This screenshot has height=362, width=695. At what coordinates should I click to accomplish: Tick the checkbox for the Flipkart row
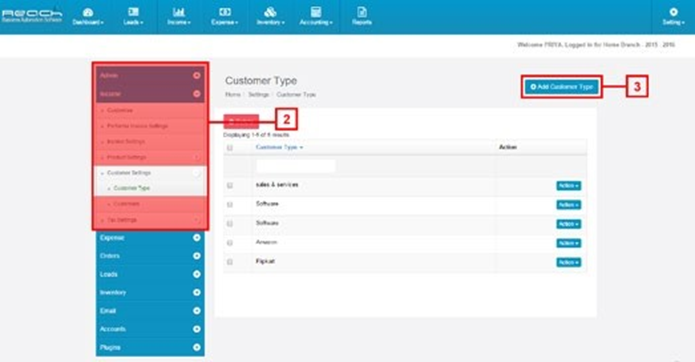[x=230, y=262]
